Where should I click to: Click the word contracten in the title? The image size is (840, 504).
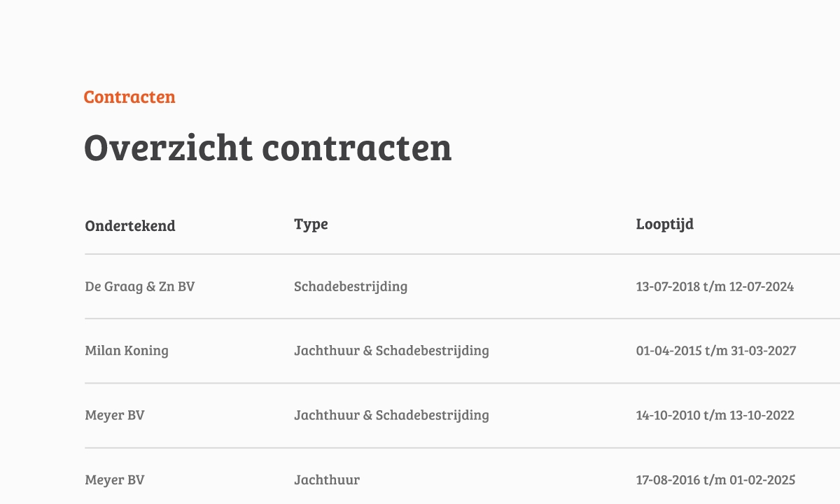click(x=357, y=149)
